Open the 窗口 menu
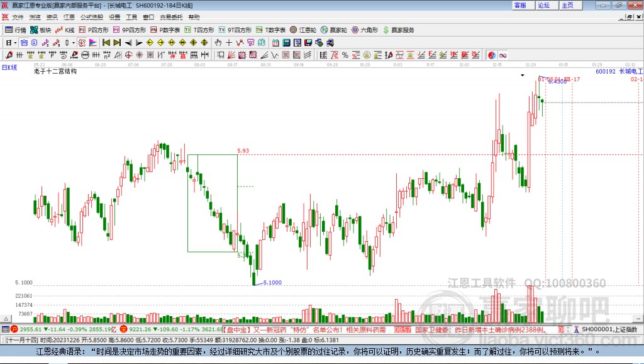The image size is (644, 364). pyautogui.click(x=148, y=17)
